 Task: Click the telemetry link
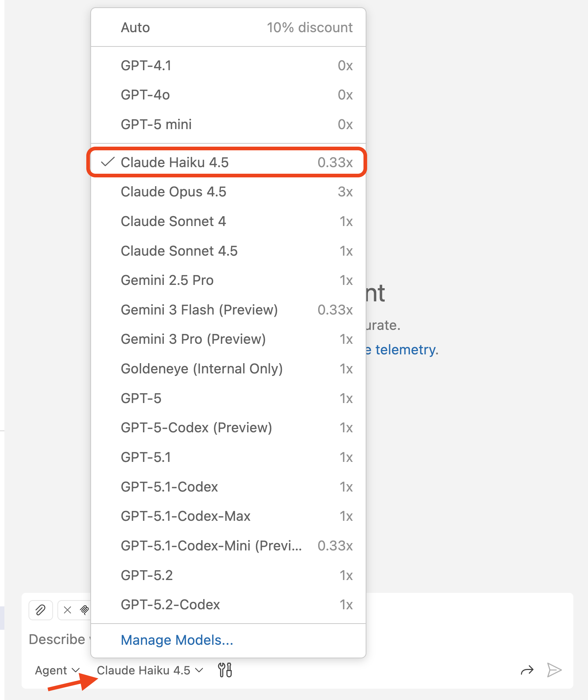coord(402,350)
